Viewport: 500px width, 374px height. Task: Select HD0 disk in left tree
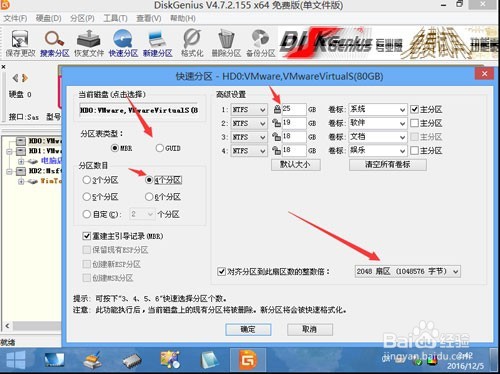pyautogui.click(x=39, y=141)
